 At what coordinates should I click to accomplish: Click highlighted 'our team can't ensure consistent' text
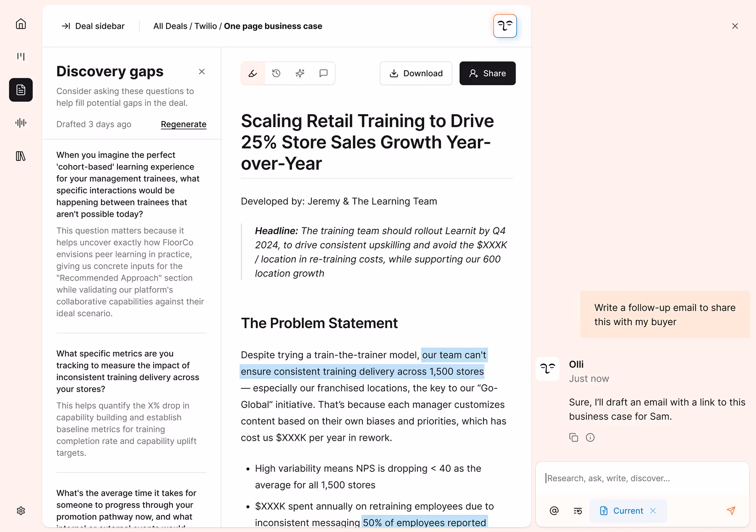[x=363, y=363]
